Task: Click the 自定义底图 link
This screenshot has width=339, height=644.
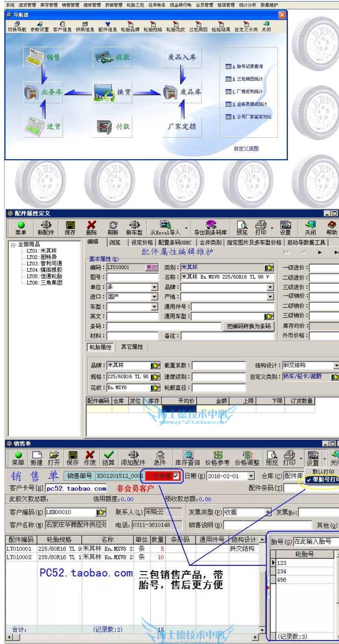Action: 246,149
